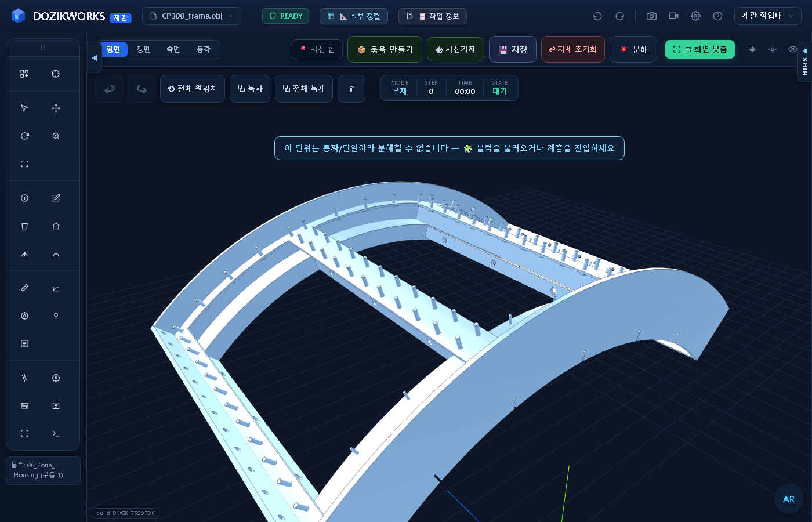Open the help question mark icon
Screen dimensions: 812x522
[x=718, y=16]
